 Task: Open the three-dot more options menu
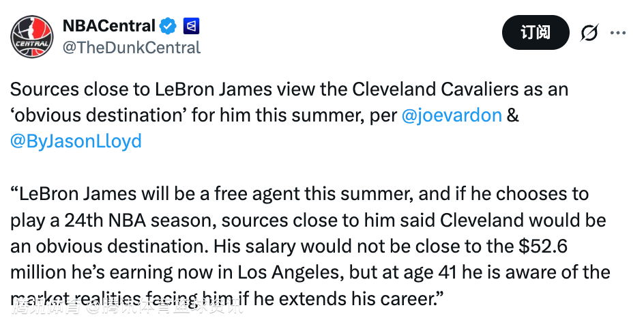[x=618, y=33]
